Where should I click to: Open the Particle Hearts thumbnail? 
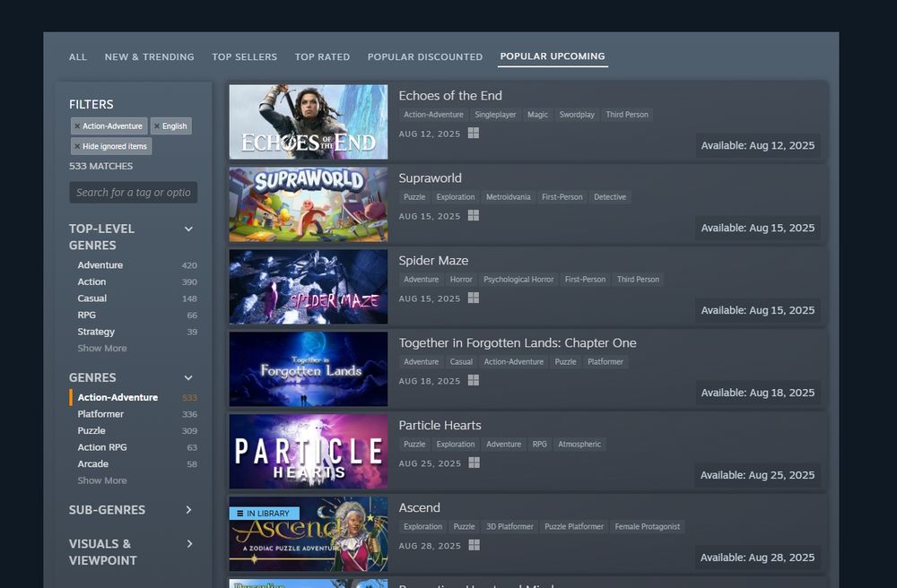click(309, 451)
